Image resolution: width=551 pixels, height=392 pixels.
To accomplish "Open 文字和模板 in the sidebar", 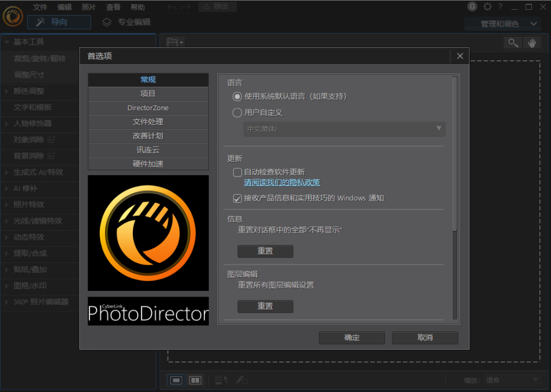I will (32, 107).
